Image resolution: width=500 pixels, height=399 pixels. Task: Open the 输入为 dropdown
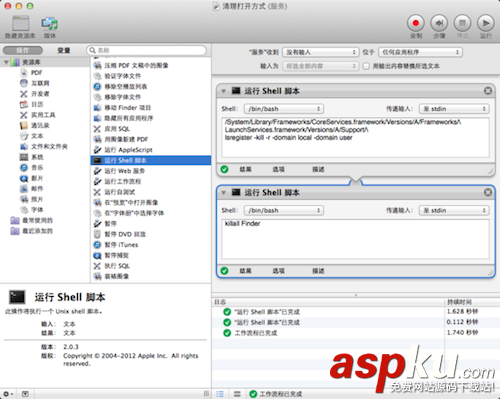coord(321,66)
